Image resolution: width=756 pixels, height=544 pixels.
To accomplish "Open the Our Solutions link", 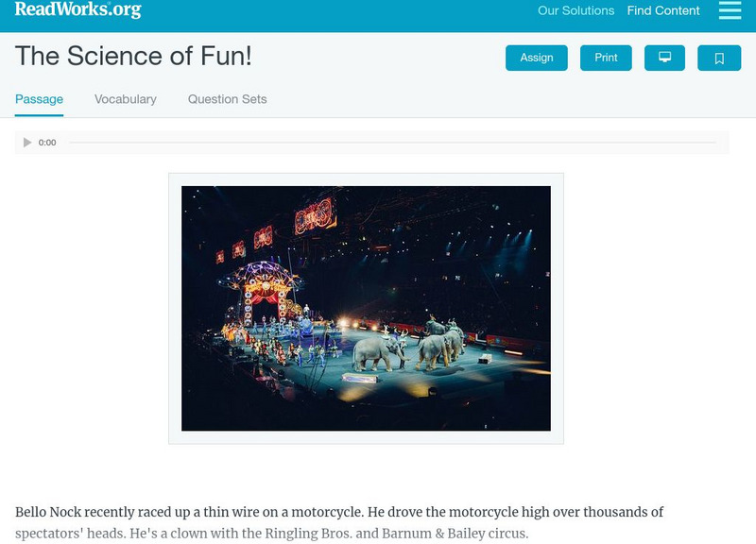I will (x=576, y=11).
